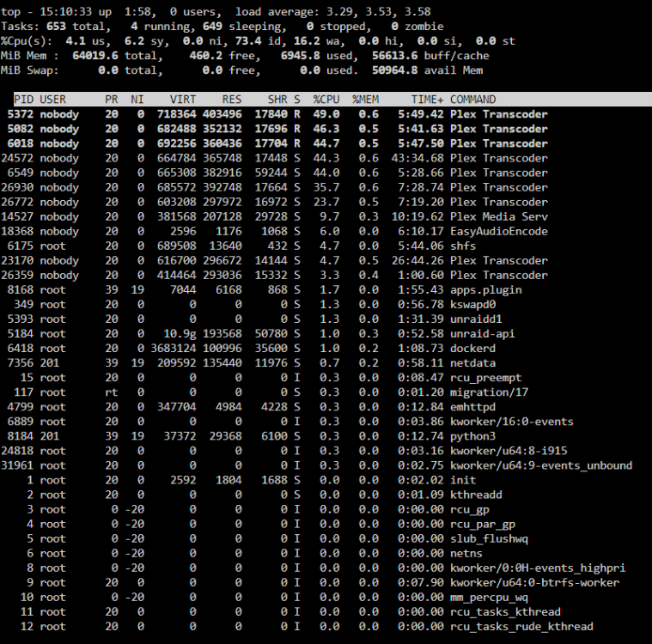Click the mm_percpu_wq command

point(489,597)
